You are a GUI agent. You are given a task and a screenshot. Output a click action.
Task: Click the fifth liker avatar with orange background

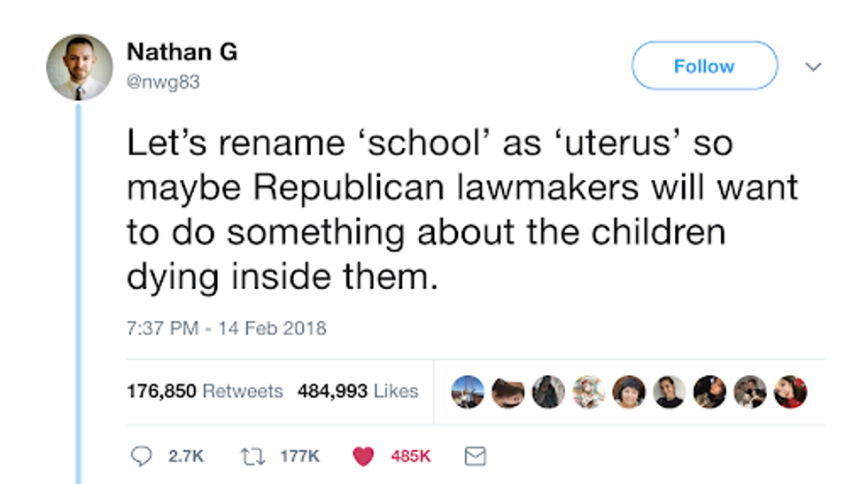pyautogui.click(x=629, y=392)
